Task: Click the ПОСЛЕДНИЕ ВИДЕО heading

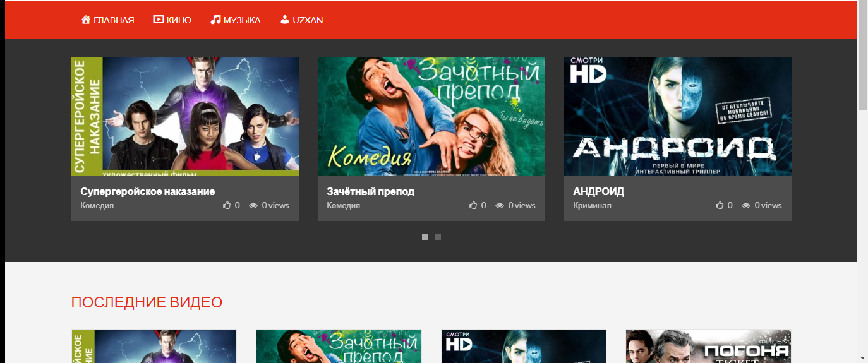Action: click(147, 302)
